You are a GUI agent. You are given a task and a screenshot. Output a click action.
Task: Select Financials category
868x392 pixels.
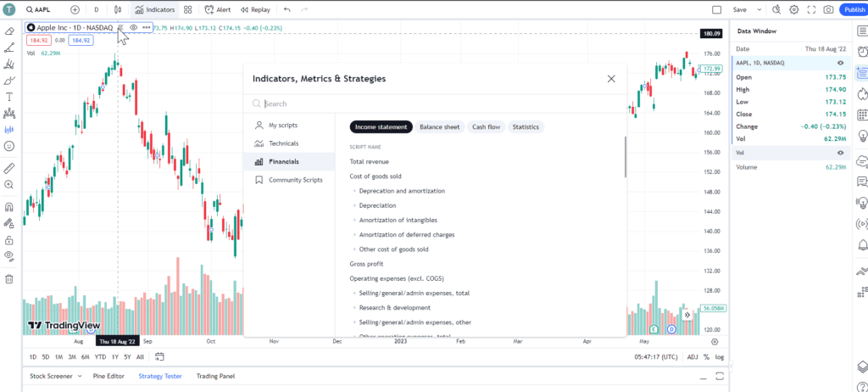[x=290, y=162]
